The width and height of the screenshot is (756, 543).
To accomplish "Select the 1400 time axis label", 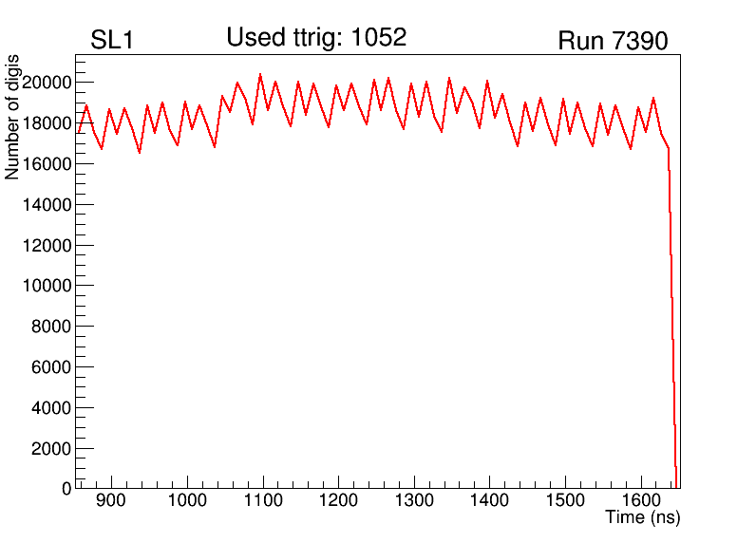I will click(x=489, y=500).
